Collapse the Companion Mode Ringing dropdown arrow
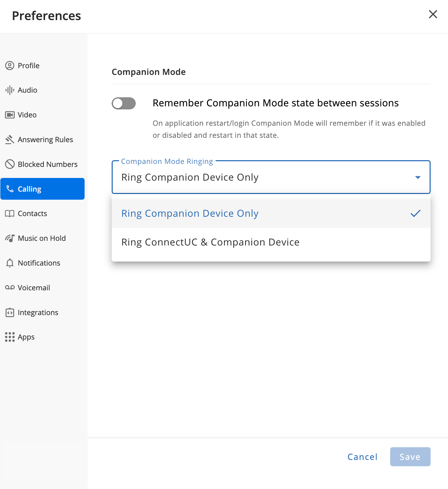The height and width of the screenshot is (489, 448). [418, 177]
